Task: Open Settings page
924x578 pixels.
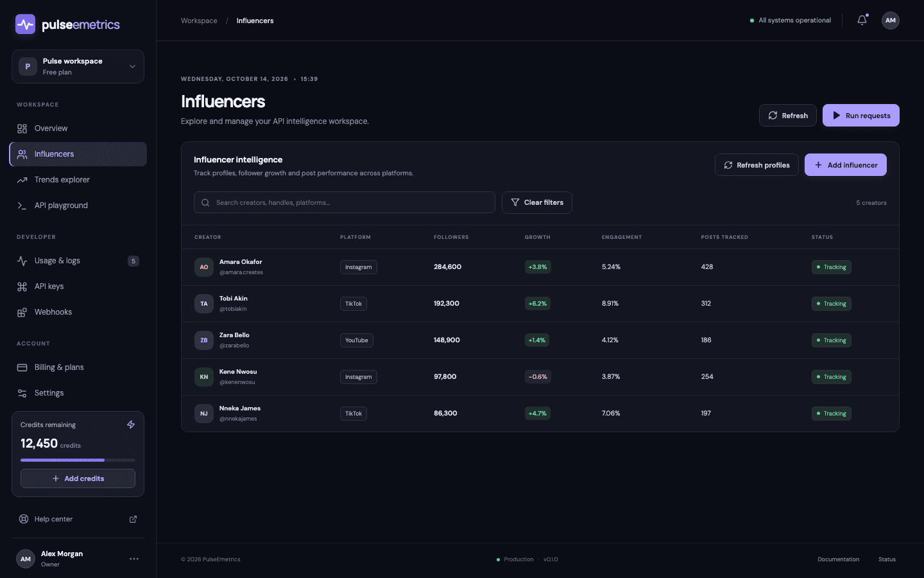Action: 78,393
